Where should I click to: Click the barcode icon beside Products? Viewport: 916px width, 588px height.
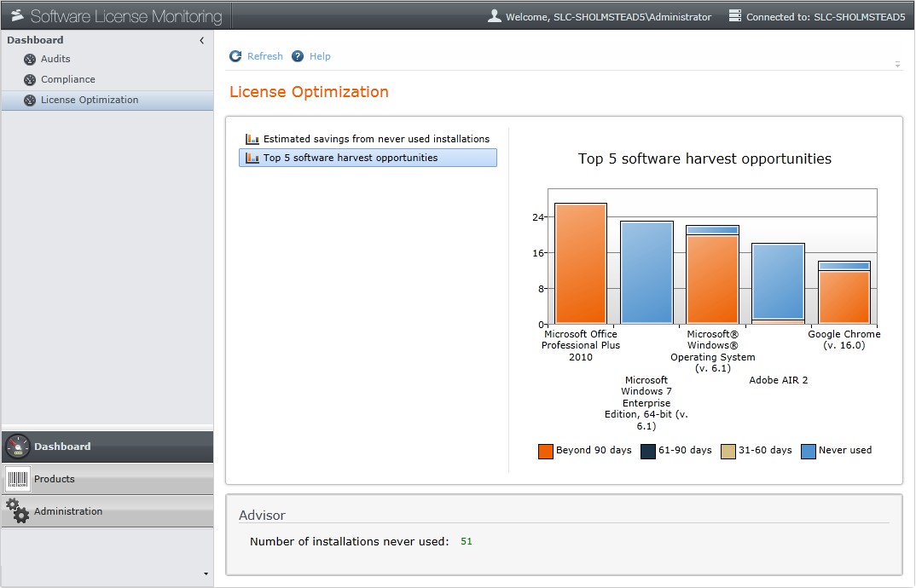click(x=18, y=479)
